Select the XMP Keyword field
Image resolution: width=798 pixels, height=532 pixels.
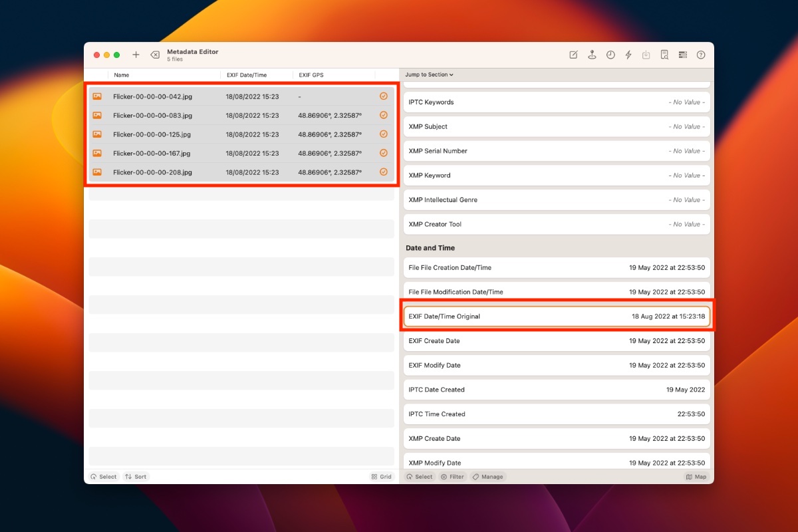(x=557, y=176)
